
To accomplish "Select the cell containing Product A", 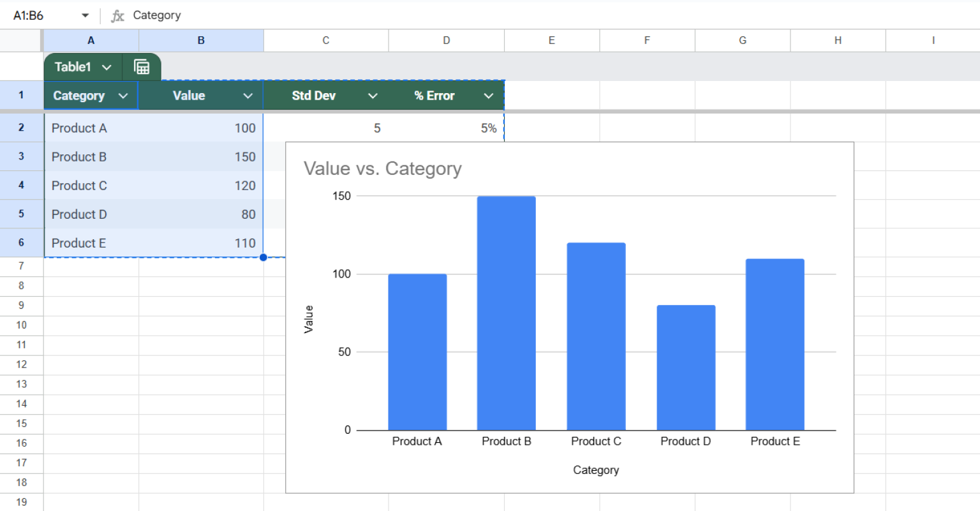I will [x=79, y=128].
